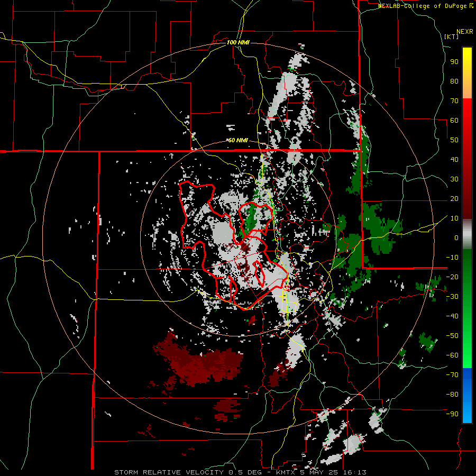
Task: Select the -90 value on the velocity scale
Action: (452, 414)
